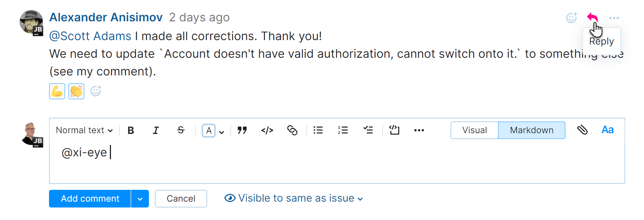The image size is (644, 220).
Task: Toggle the flexed bicep emoji reaction
Action: tap(57, 91)
